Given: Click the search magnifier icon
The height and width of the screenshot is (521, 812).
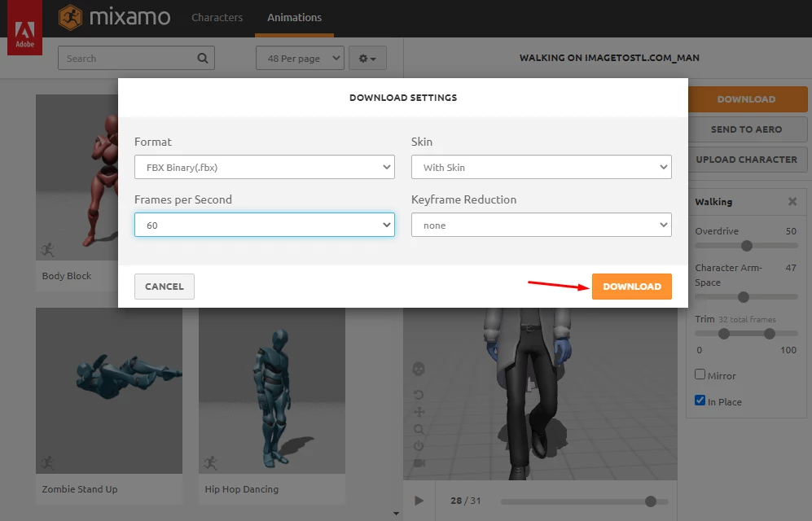Looking at the screenshot, I should pos(203,59).
